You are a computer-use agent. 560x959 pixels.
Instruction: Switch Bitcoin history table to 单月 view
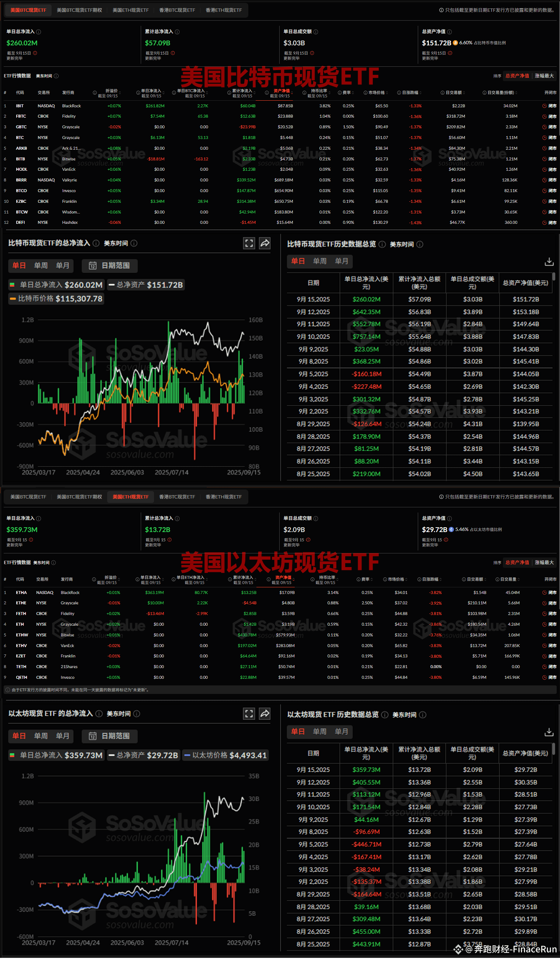pyautogui.click(x=342, y=261)
